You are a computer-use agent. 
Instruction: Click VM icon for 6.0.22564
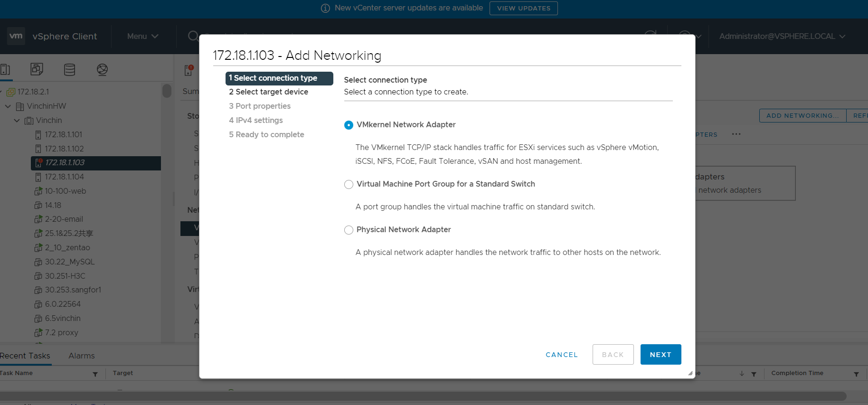(38, 304)
